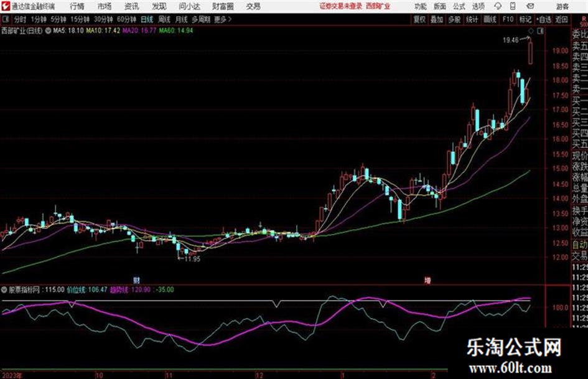588x379 pixels.
Task: Switch to 30分钟 period tab
Action: tap(103, 19)
